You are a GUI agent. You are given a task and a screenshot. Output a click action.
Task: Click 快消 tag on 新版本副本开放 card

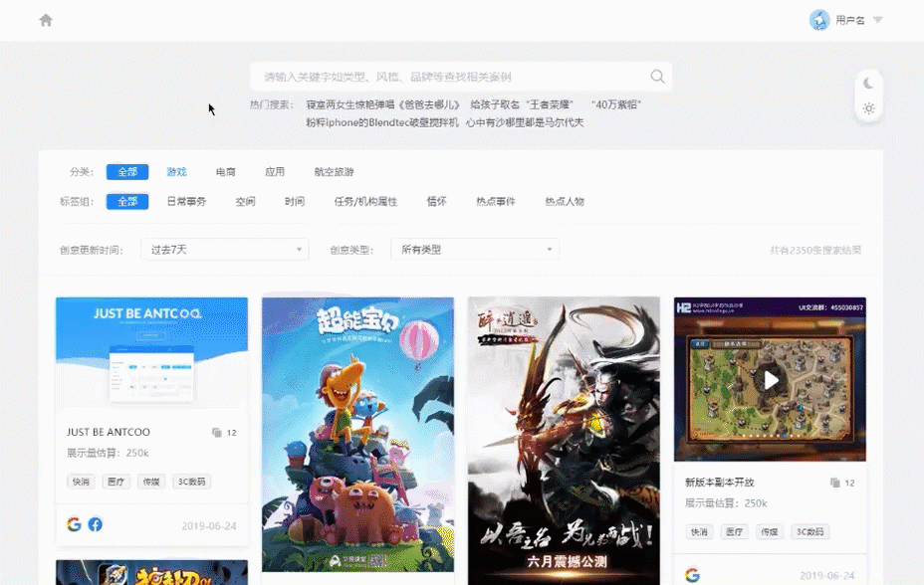[x=699, y=532]
